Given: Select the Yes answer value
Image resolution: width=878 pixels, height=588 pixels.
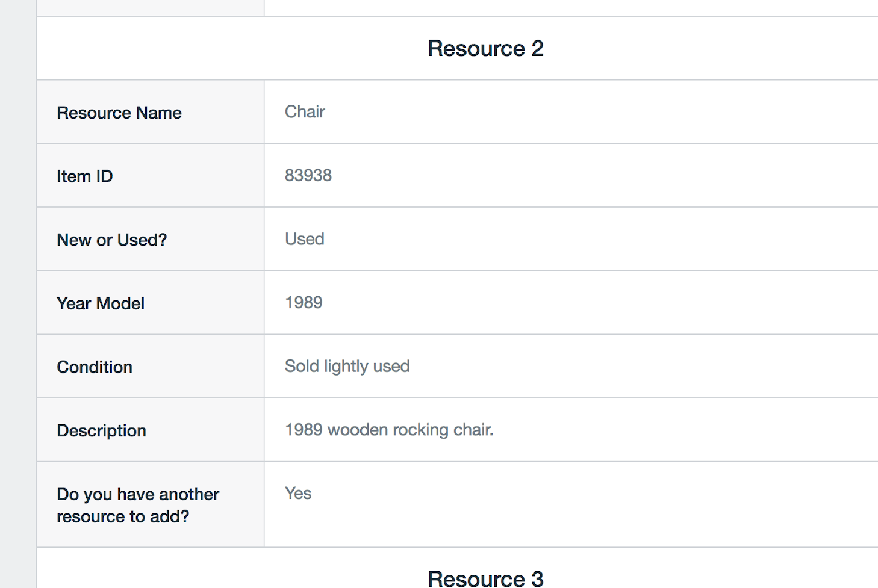Looking at the screenshot, I should (x=298, y=494).
